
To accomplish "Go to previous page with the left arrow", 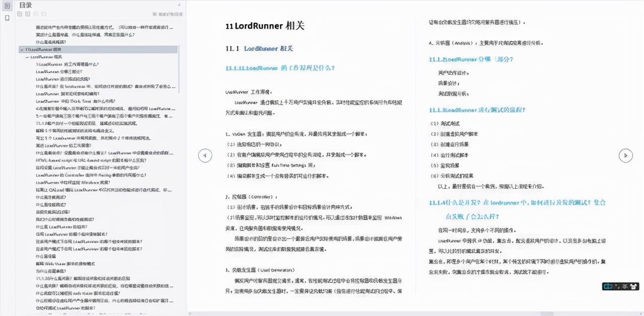I will (205, 155).
